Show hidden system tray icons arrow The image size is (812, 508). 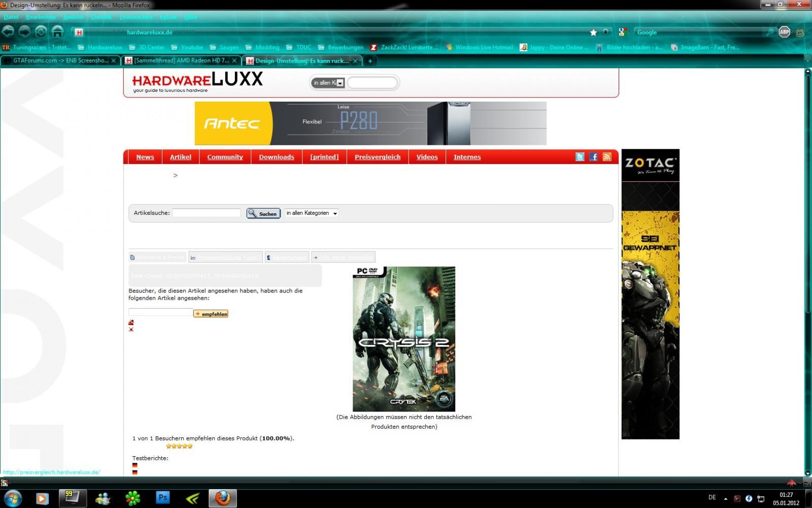pos(725,499)
